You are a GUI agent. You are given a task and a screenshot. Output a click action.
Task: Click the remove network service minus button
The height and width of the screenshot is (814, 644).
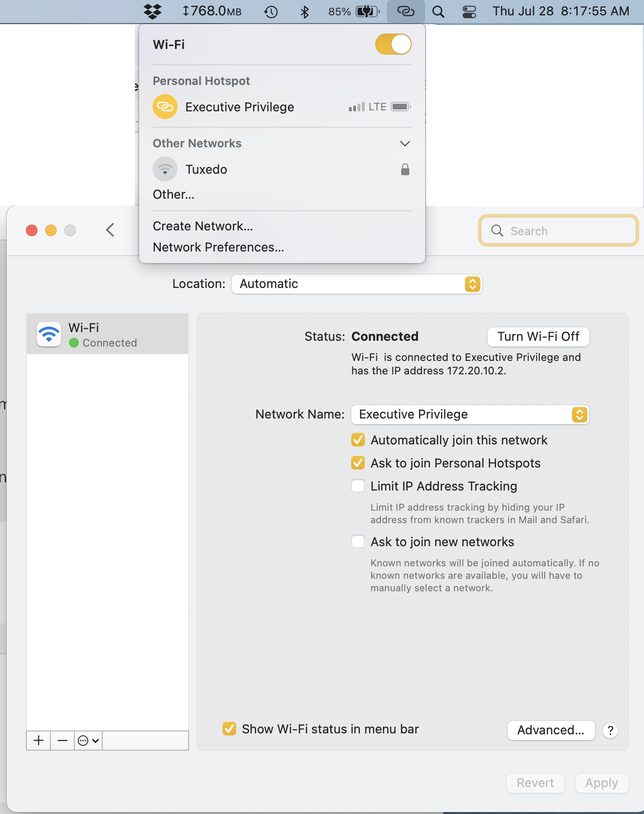tap(62, 741)
